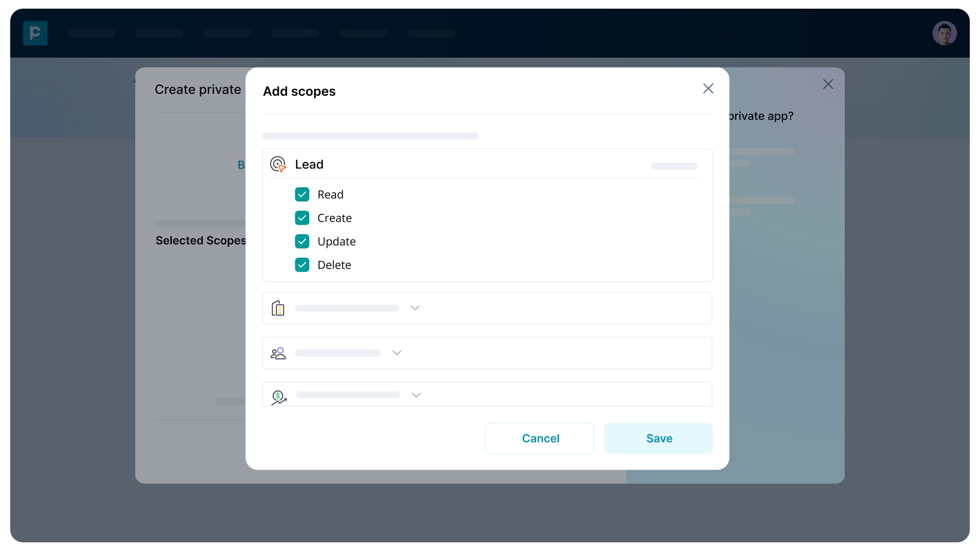Toggle the Delete permission for Lead
Viewport: 980px width, 551px height.
302,264
